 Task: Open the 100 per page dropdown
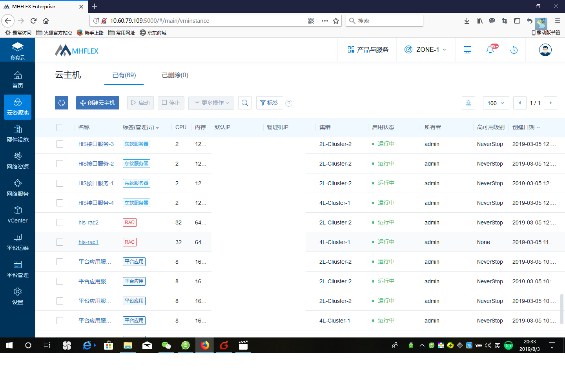pyautogui.click(x=496, y=103)
